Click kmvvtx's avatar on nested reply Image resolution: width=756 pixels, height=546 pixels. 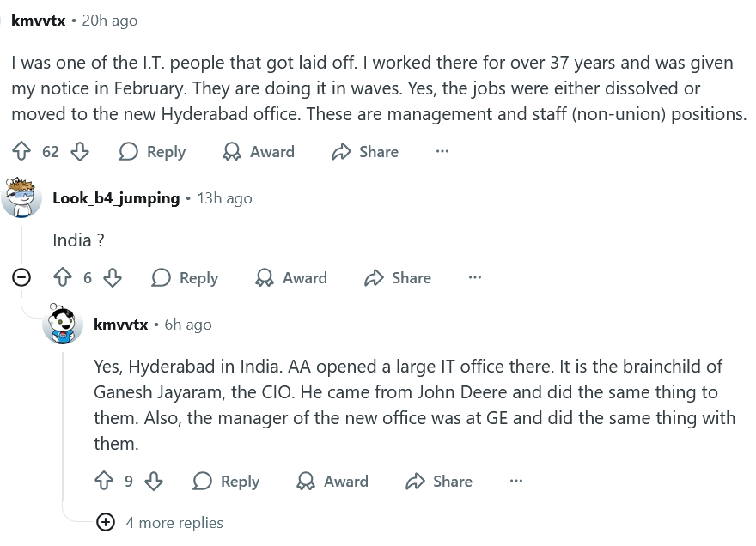tap(64, 325)
